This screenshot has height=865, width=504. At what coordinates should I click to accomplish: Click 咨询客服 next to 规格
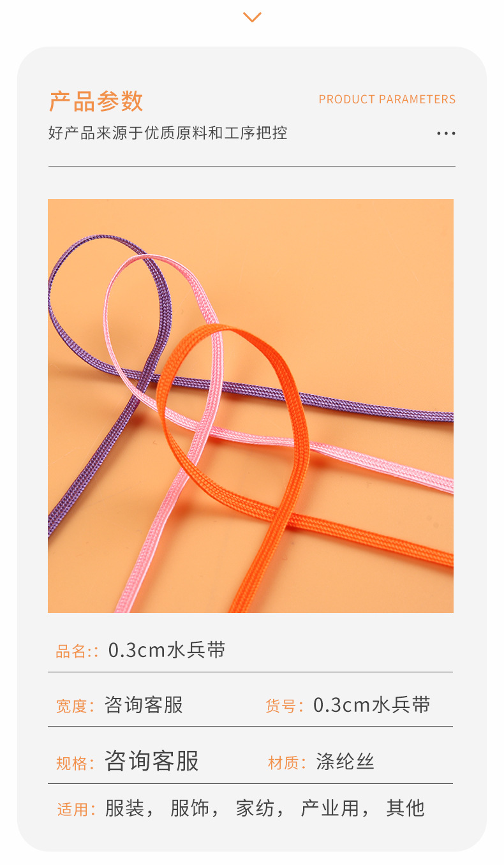click(x=152, y=761)
